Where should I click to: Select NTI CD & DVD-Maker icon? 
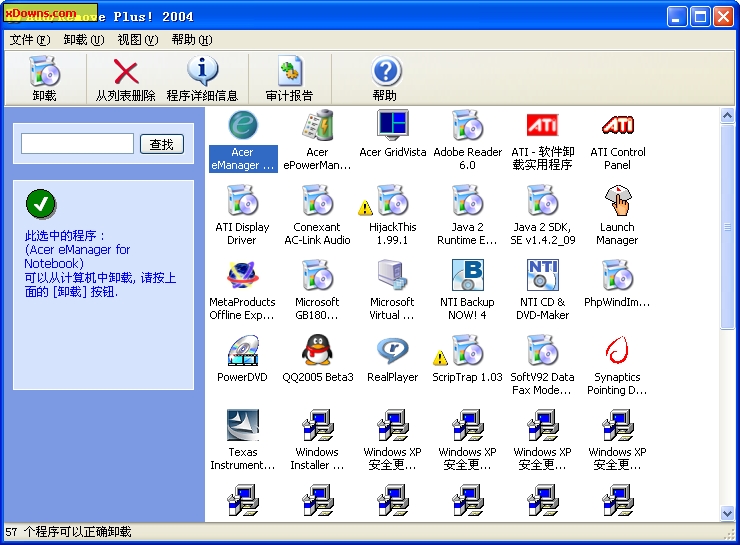(543, 275)
